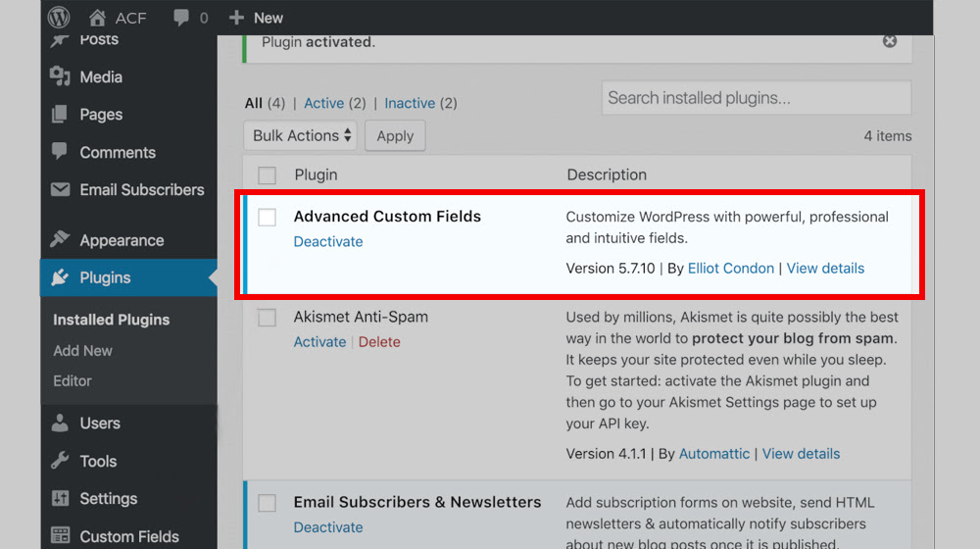Open the Bulk Actions dropdown
980x549 pixels.
click(301, 135)
